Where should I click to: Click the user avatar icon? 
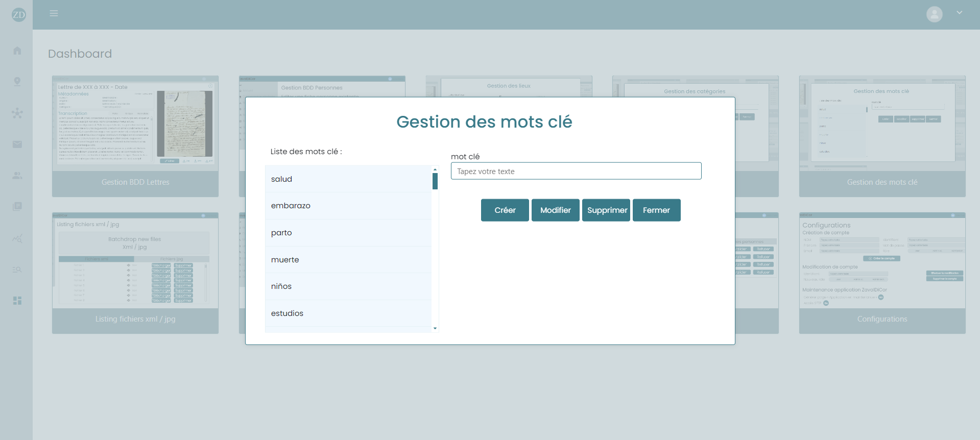tap(934, 14)
